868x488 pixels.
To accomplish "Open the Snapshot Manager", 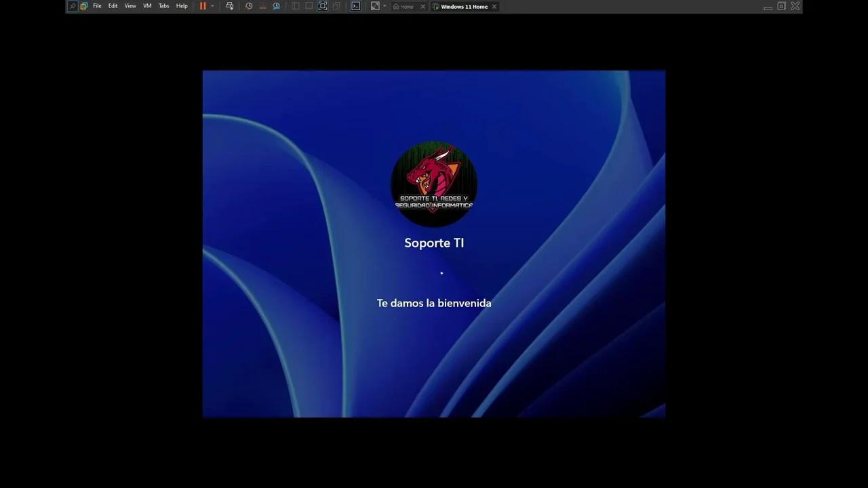I will coord(277,6).
